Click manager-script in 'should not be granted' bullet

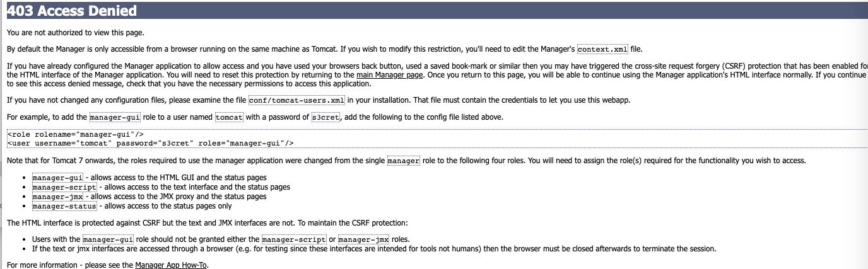(293, 239)
